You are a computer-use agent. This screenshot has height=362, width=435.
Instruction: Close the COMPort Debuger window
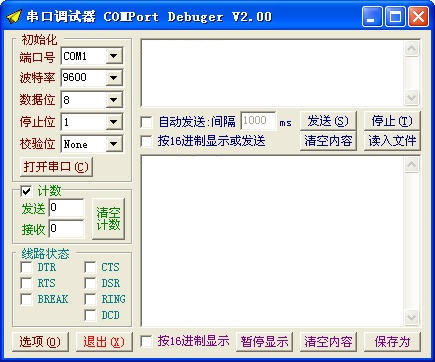pyautogui.click(x=418, y=16)
